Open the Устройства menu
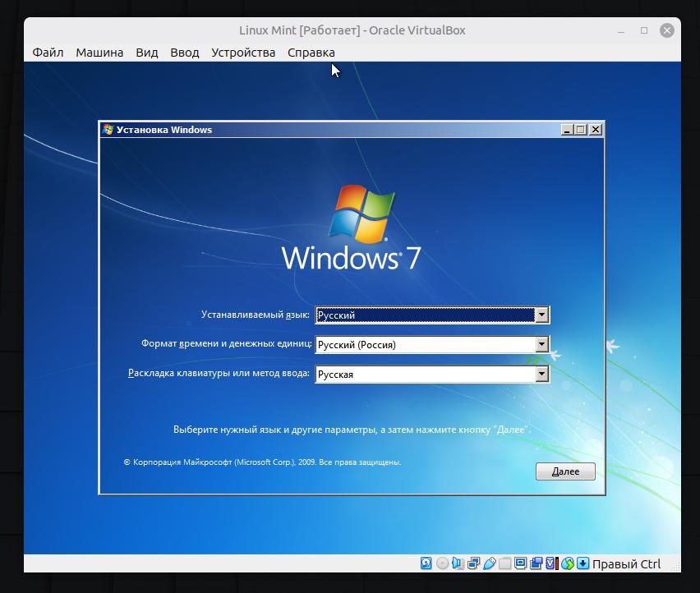700x593 pixels. click(x=243, y=53)
